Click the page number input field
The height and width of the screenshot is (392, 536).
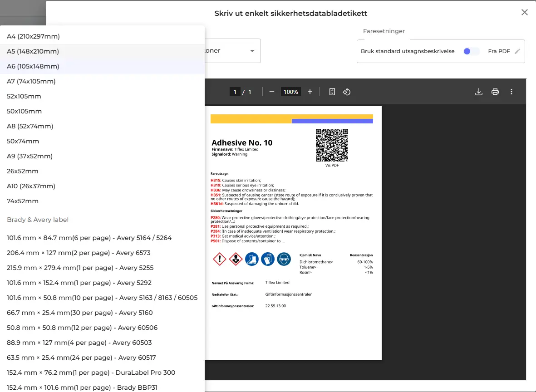(x=235, y=92)
